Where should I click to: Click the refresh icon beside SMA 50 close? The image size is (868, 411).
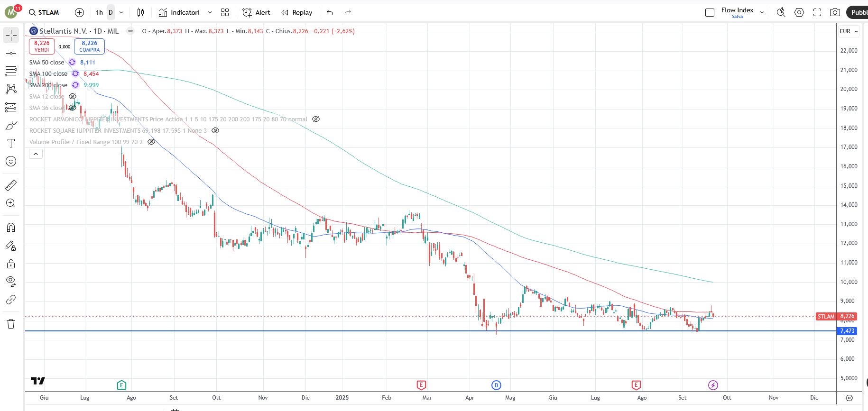[72, 62]
